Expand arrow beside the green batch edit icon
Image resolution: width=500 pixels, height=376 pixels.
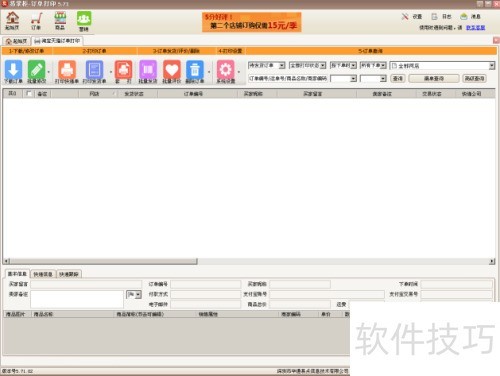[49, 72]
